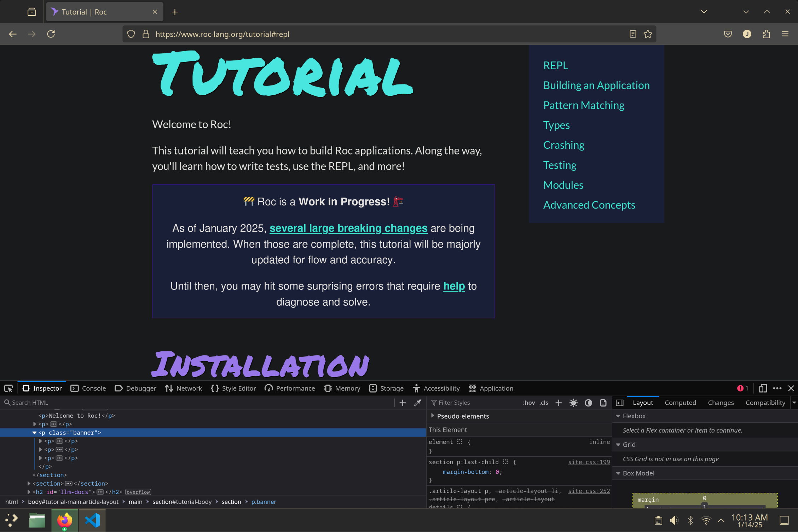Collapse the p class="banner" node
Screen dimensions: 798x532
pos(34,433)
